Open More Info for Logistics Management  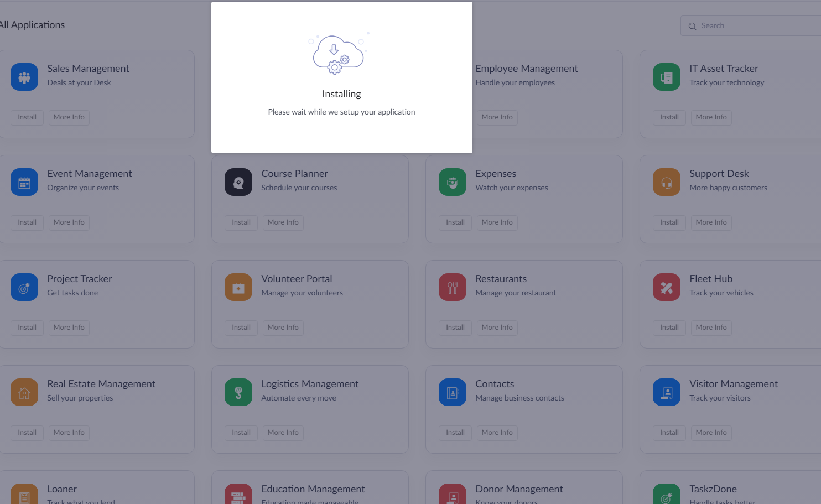coord(283,433)
